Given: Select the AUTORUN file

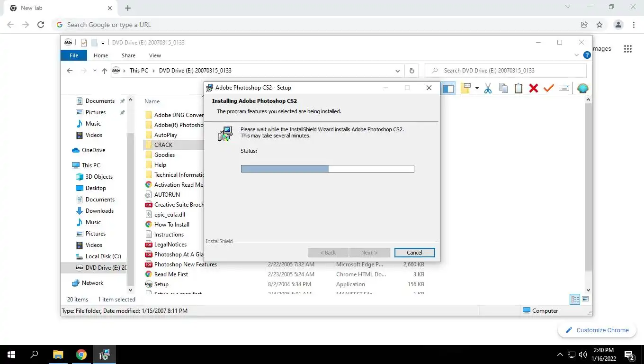Looking at the screenshot, I should tap(167, 195).
